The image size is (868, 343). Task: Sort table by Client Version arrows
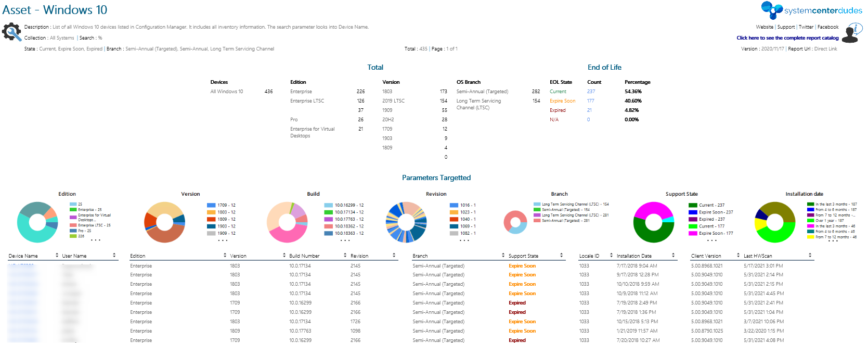tap(738, 256)
